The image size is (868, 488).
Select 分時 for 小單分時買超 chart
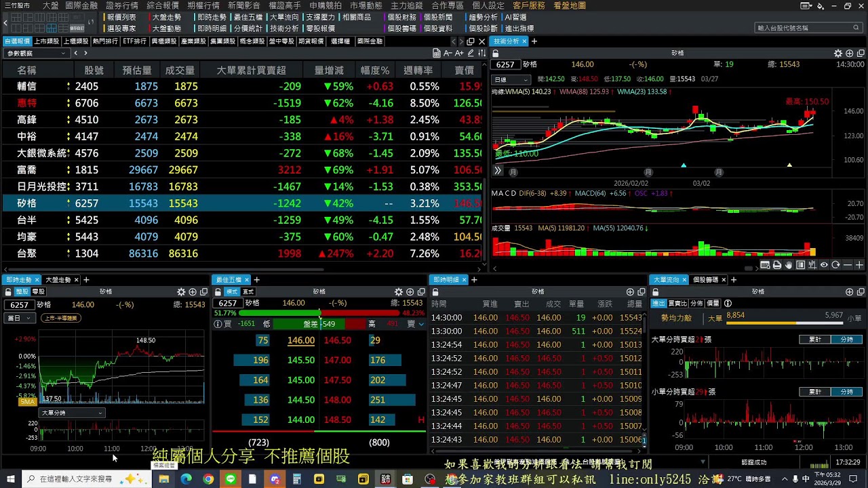tap(846, 392)
